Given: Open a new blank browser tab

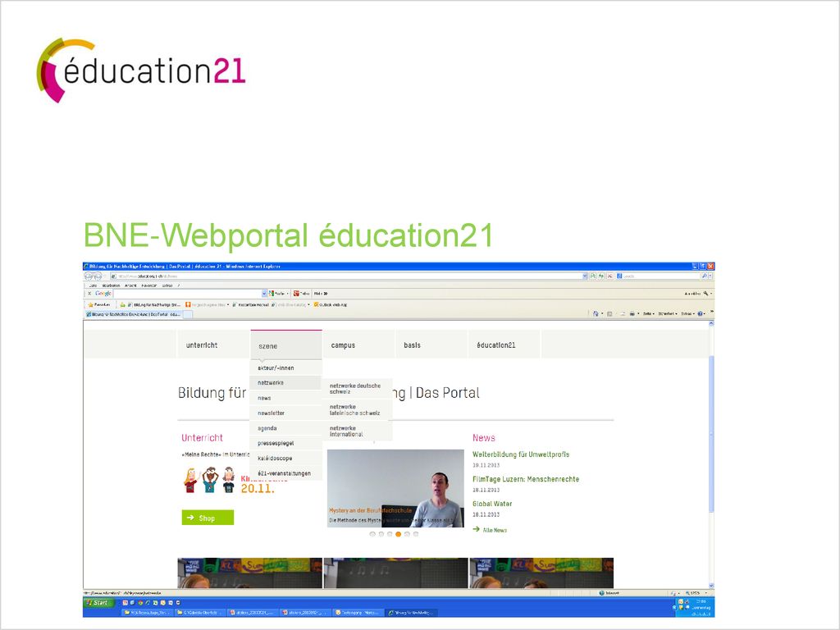Looking at the screenshot, I should coord(188,314).
